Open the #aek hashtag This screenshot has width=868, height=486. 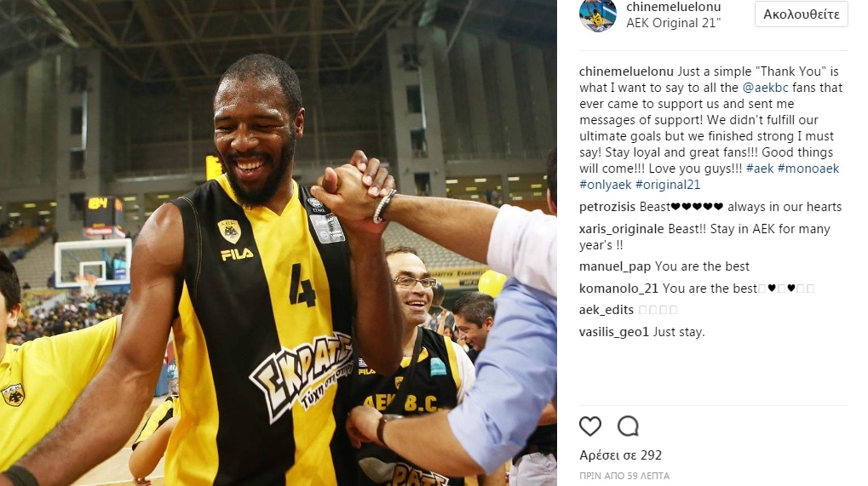click(760, 168)
